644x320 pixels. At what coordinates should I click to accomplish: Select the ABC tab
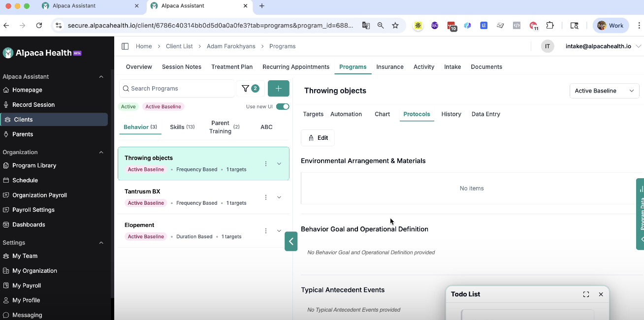266,127
